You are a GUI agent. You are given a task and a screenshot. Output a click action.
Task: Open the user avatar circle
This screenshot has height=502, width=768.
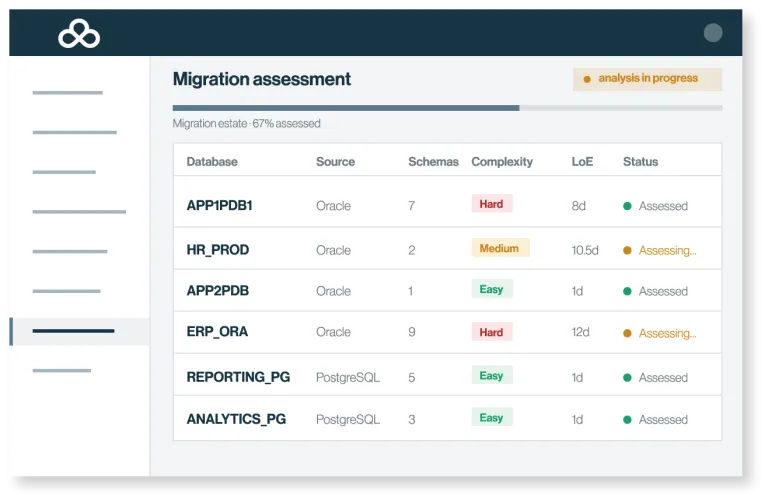(713, 33)
